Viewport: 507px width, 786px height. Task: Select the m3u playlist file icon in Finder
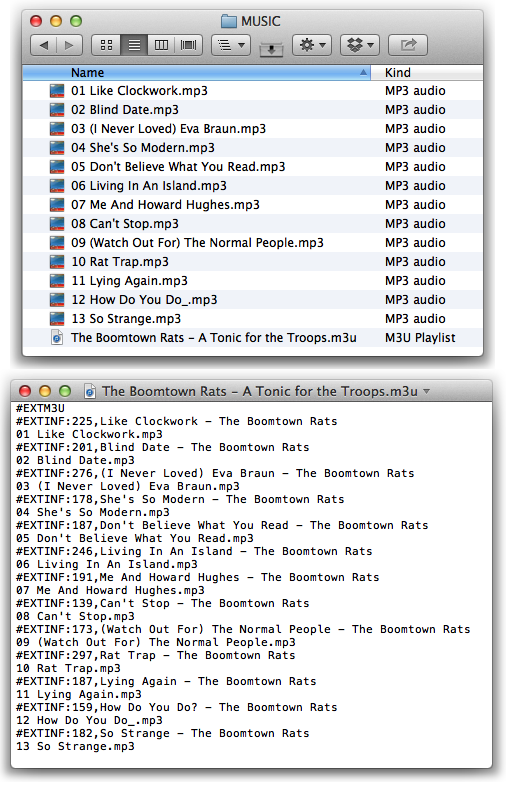(x=57, y=338)
